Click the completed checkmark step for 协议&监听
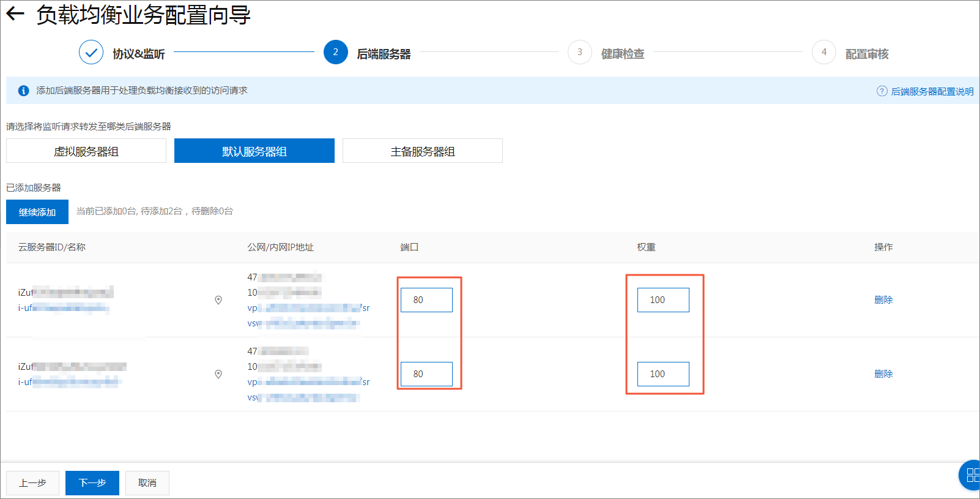Viewport: 980px width, 499px height. coord(91,53)
